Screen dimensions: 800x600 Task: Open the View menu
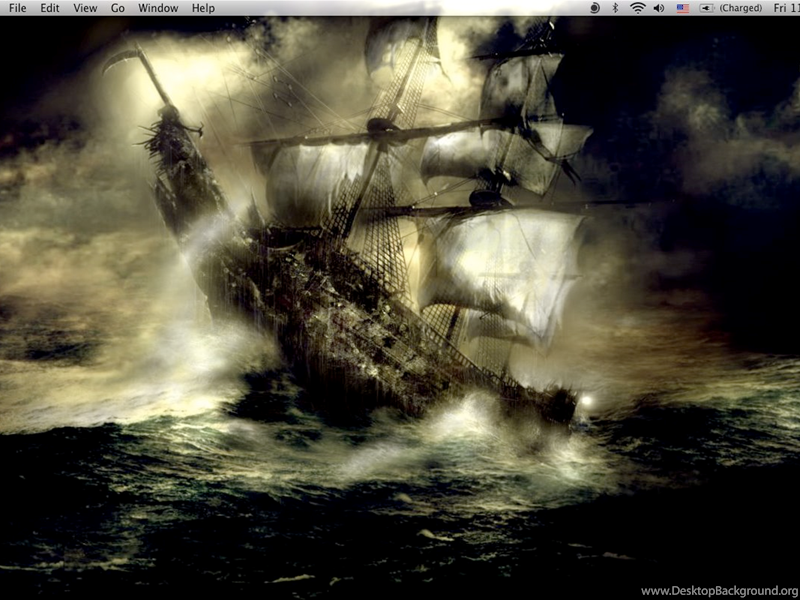(85, 8)
